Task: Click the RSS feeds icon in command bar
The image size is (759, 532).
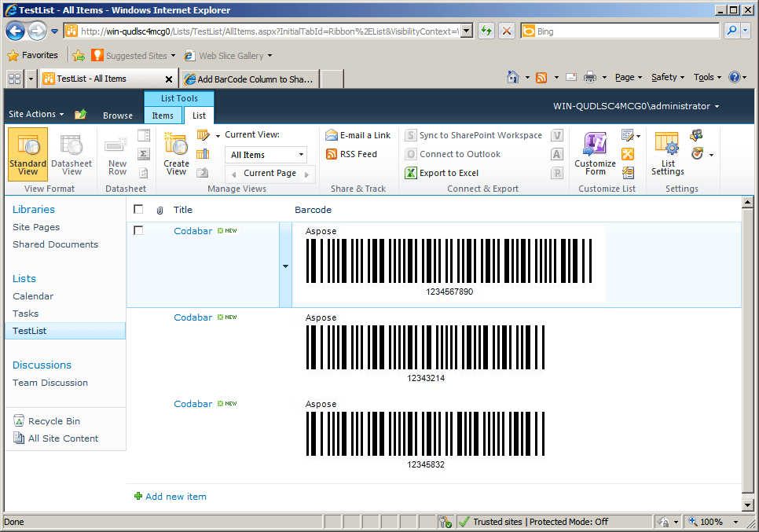Action: coord(541,78)
